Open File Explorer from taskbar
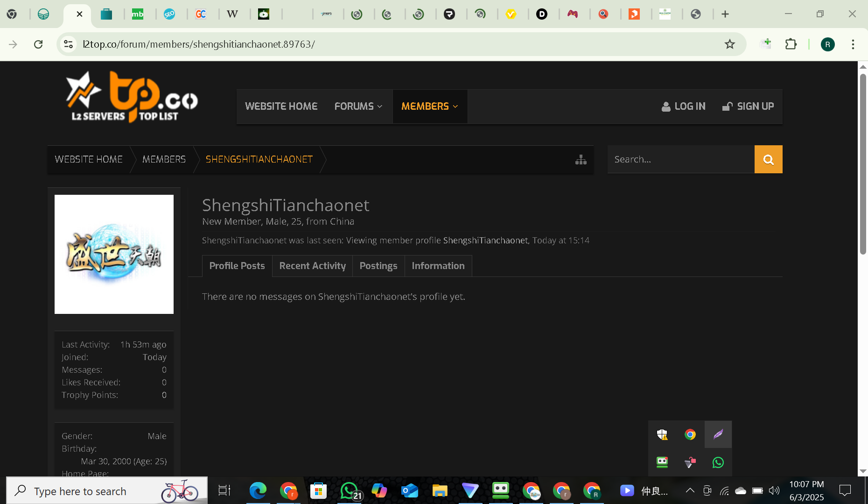 tap(440, 490)
